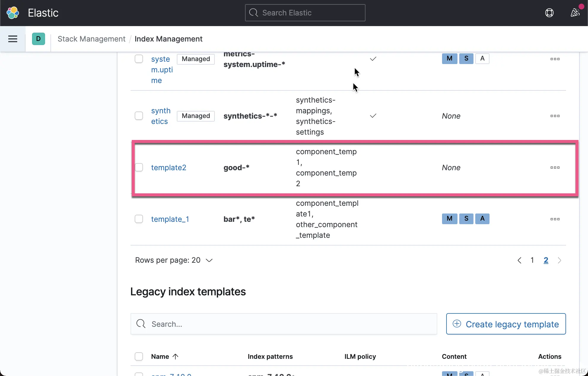Check the template2 row checkbox
This screenshot has width=588, height=376.
pos(139,168)
